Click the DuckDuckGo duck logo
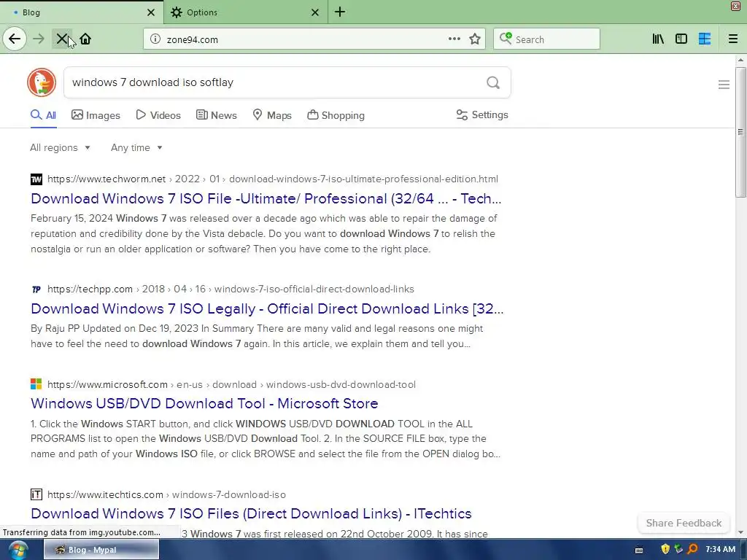This screenshot has height=560, width=747. point(42,82)
